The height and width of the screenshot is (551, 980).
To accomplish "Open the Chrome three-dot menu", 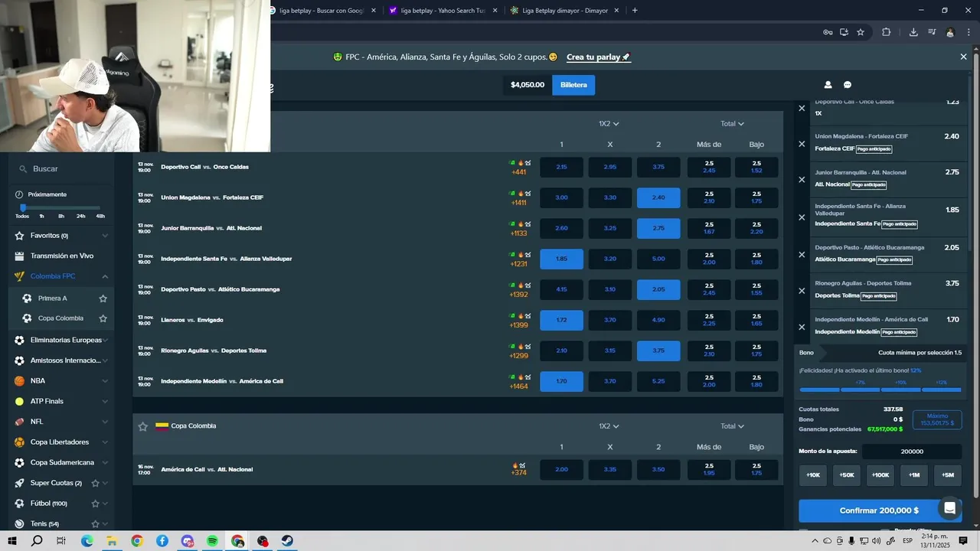I will 968,32.
